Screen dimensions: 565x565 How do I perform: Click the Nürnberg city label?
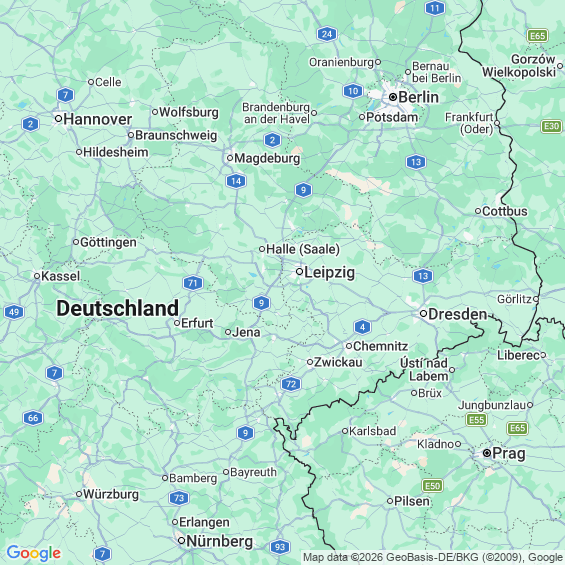(x=219, y=541)
